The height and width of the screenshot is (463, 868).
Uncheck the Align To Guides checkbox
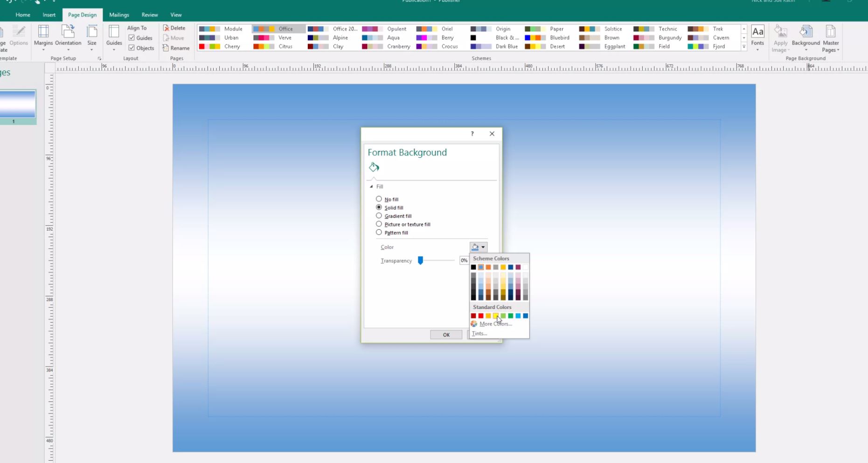coord(132,38)
